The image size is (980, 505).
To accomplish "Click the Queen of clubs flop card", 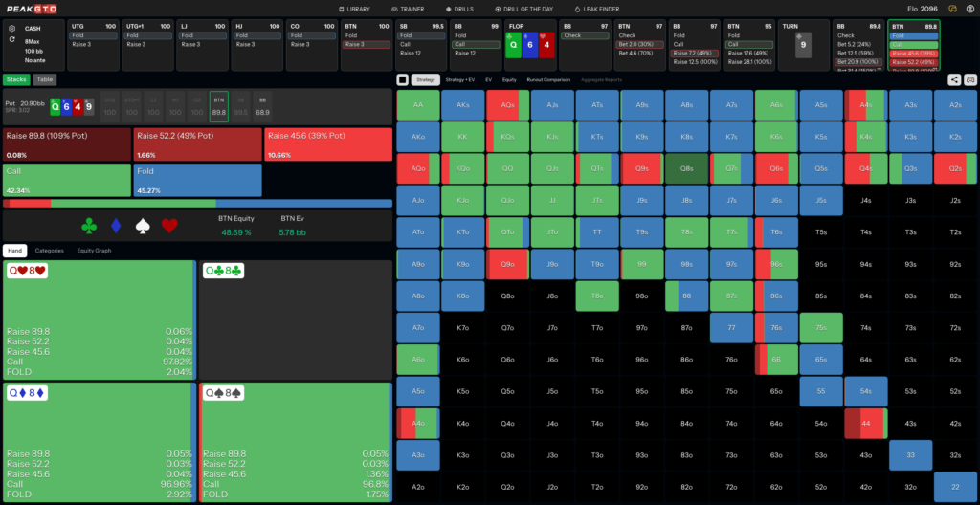I will click(x=514, y=46).
